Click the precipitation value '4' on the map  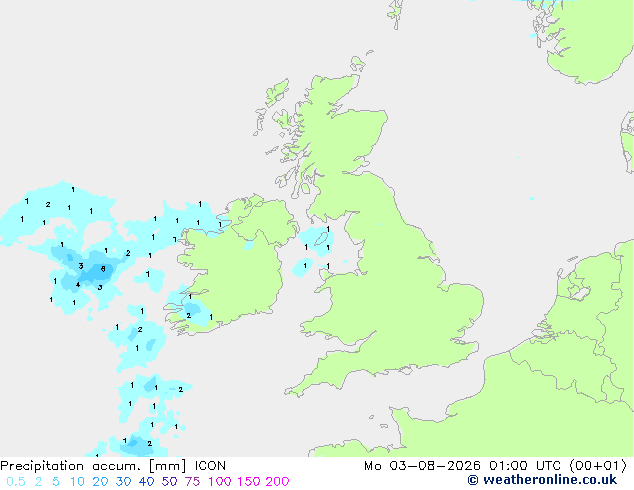(78, 285)
